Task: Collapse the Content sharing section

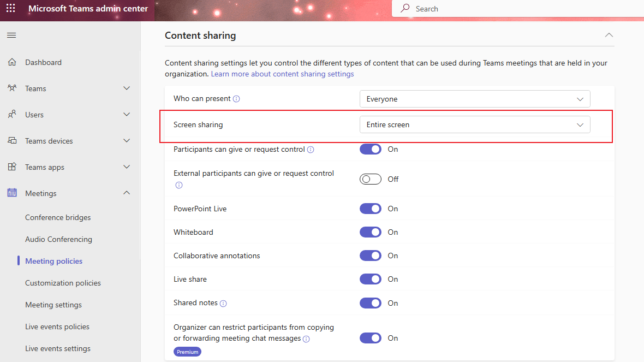Action: (x=609, y=34)
